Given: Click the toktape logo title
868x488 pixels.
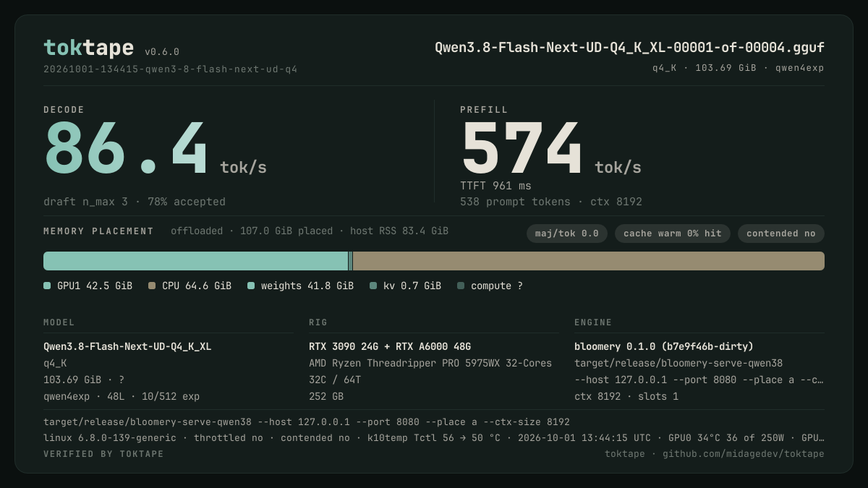Looking at the screenshot, I should (88, 48).
